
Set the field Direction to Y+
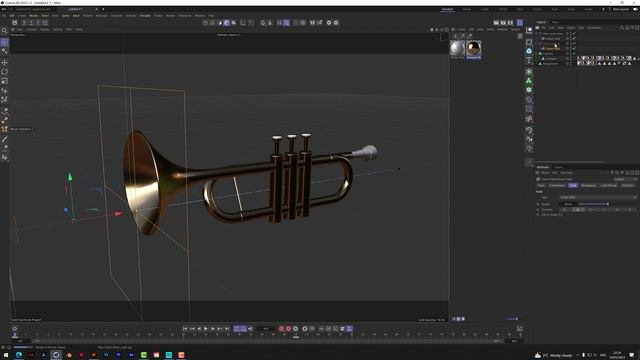click(x=591, y=210)
